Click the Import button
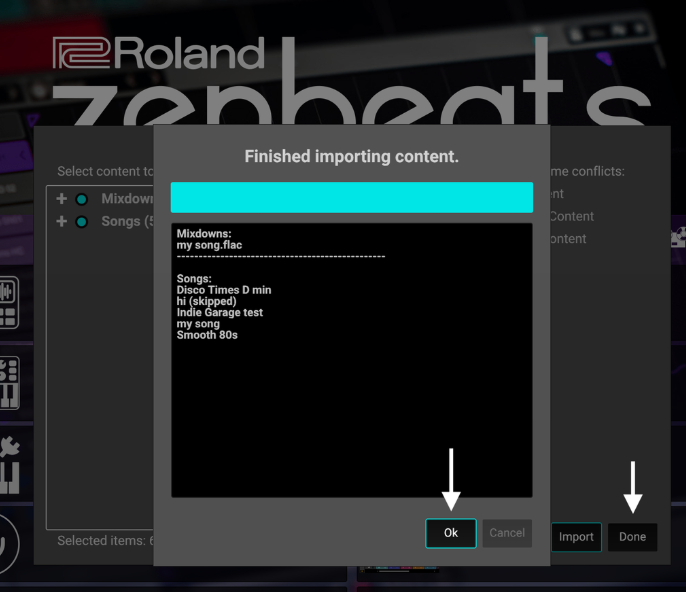The width and height of the screenshot is (686, 592). click(x=576, y=537)
